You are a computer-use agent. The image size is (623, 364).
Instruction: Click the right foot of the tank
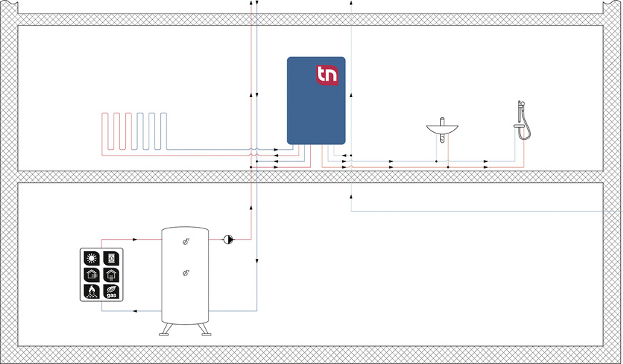coord(205,329)
